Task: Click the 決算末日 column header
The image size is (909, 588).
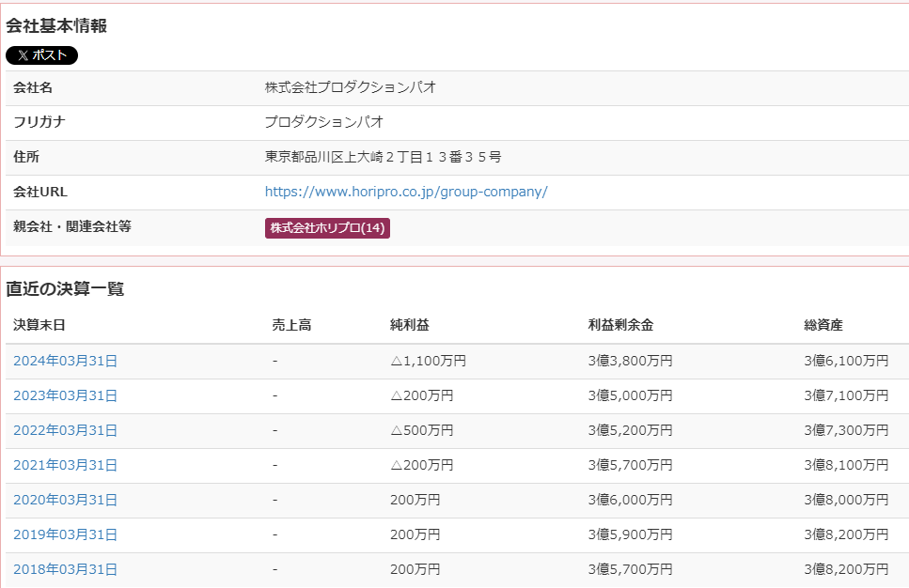Action: pyautogui.click(x=39, y=325)
